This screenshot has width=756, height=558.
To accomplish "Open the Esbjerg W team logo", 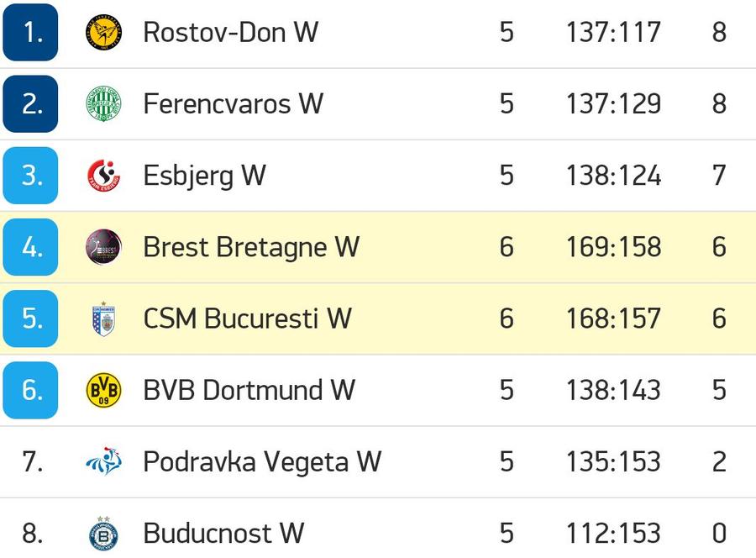I will [103, 175].
